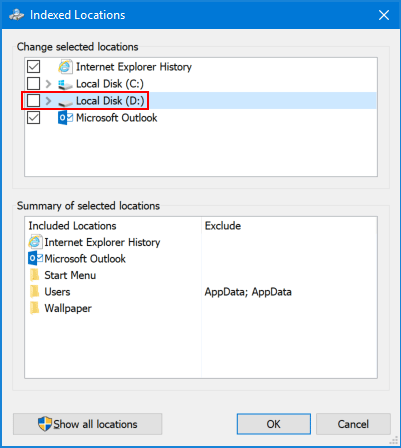
Task: Click the Local Disk (D:) drive icon
Action: [x=65, y=102]
